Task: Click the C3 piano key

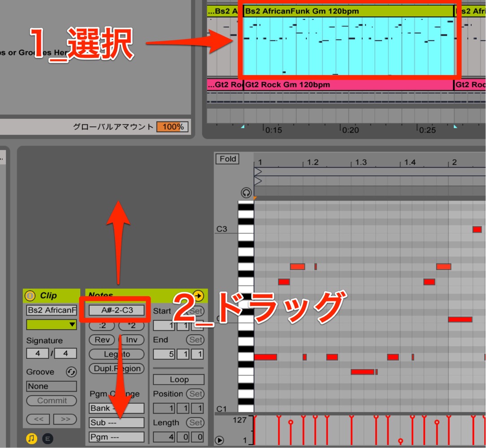Action: pos(246,229)
